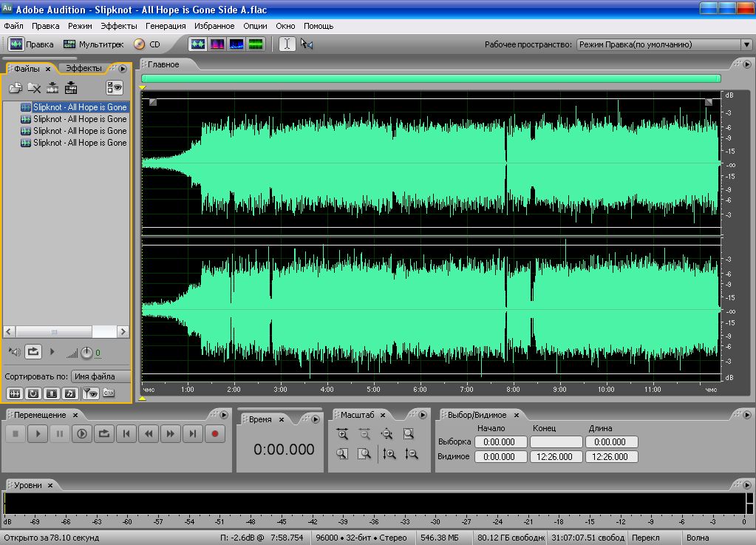Open the Сортировать по sort dropdown
The image size is (756, 545).
(x=101, y=376)
